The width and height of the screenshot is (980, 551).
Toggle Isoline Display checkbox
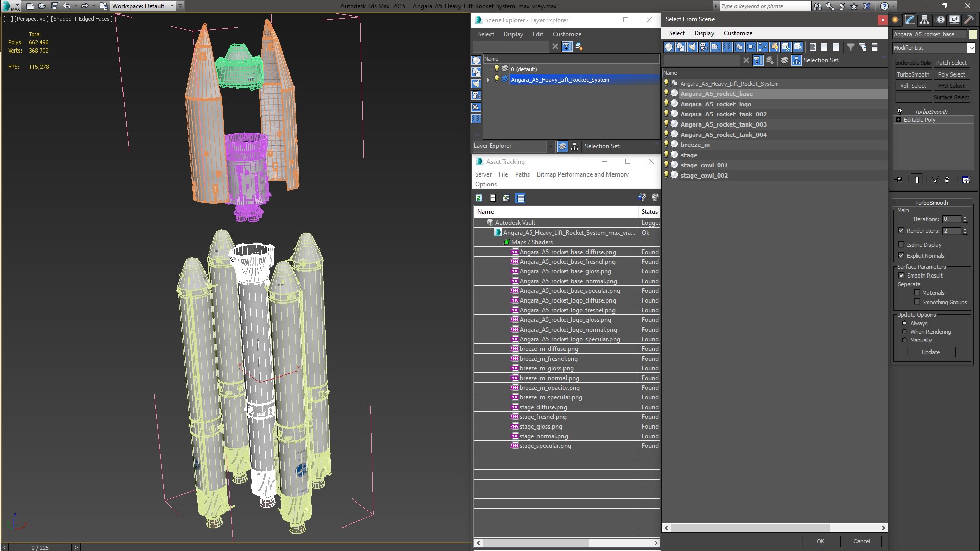pos(901,245)
